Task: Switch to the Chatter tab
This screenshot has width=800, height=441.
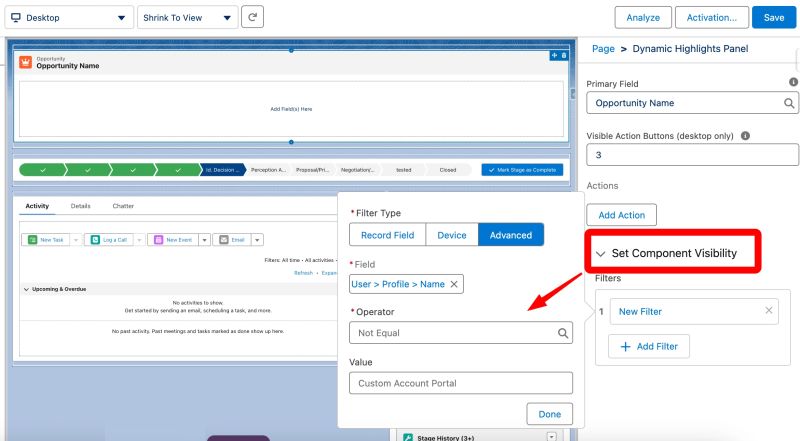Action: coord(123,206)
